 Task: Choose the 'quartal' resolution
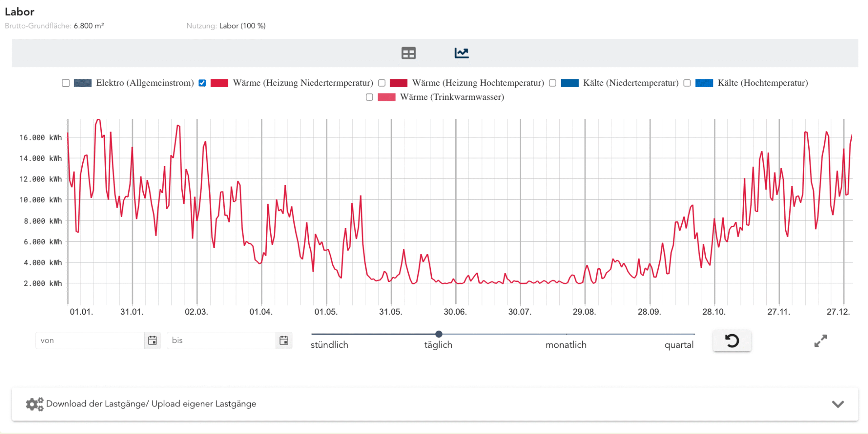(x=679, y=345)
